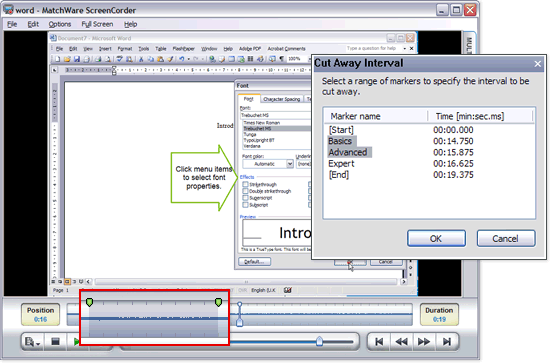Adjust the volume slider knob
The width and height of the screenshot is (551, 364).
click(319, 341)
